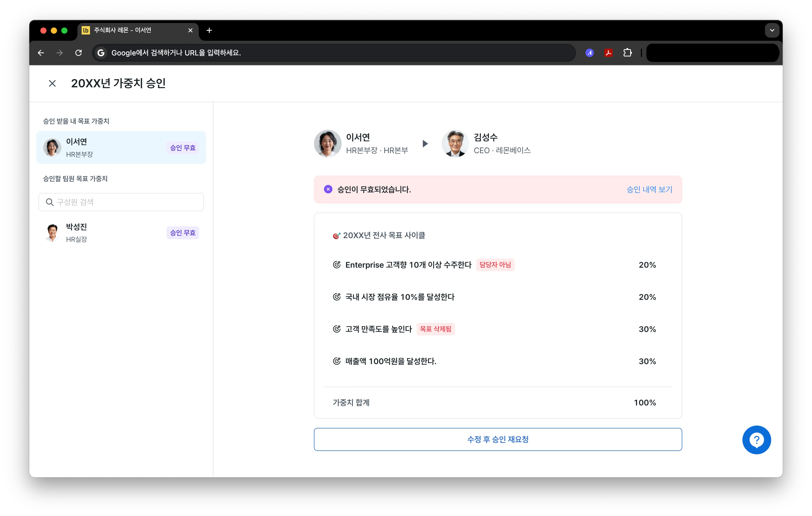Viewport: 812px width, 516px height.
Task: Click 이서연's large profile photo in header
Action: [328, 144]
